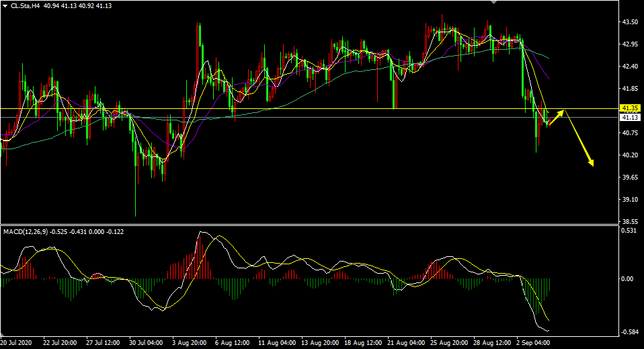Click the MACD readout -0.525 -0.431 0.000 -0.122
Image resolution: width=644 pixels, height=349 pixels.
[x=87, y=232]
